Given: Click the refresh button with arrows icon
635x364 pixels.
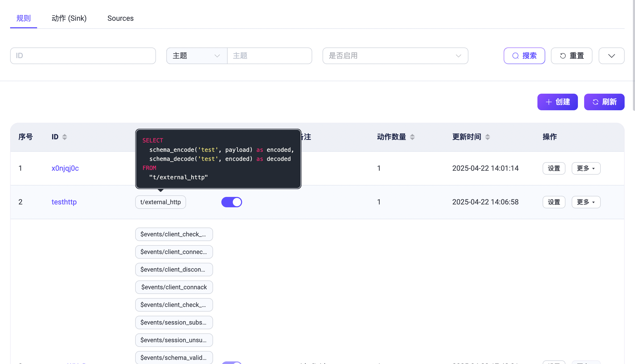Looking at the screenshot, I should pos(604,102).
